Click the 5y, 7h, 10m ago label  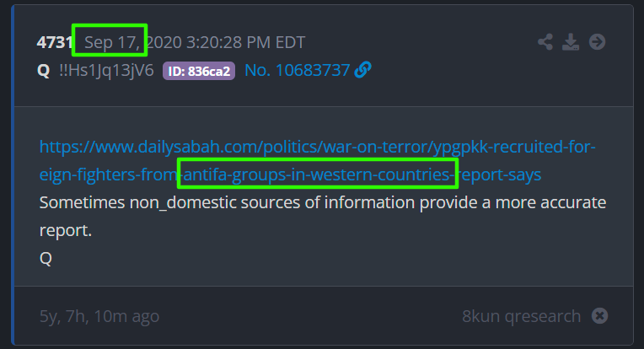point(99,316)
